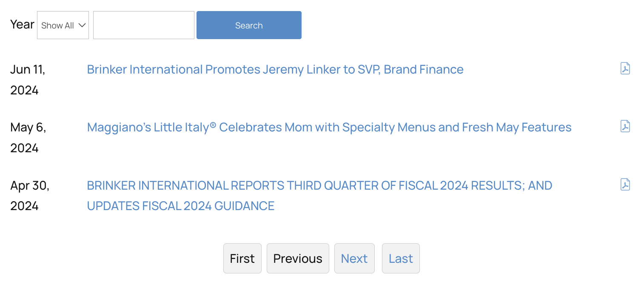Click the Year filter label
Viewport: 644px width, 293px height.
[22, 25]
